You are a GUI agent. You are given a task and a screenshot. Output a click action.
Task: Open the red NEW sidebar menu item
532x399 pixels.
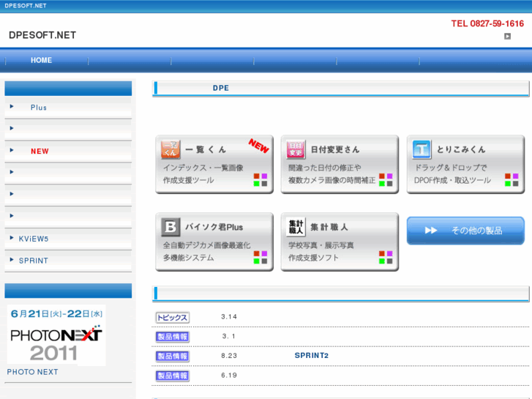tap(68, 152)
